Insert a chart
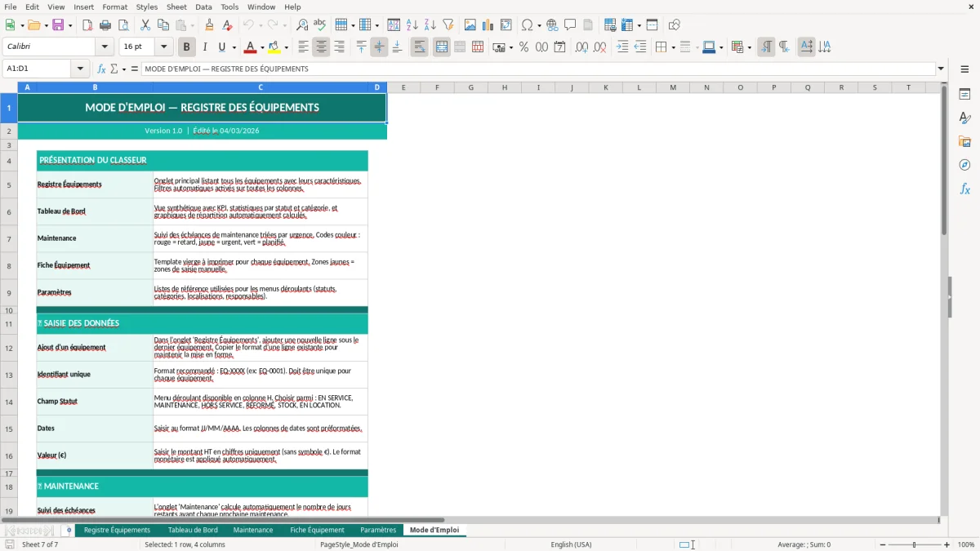This screenshot has height=551, width=980. tap(488, 25)
